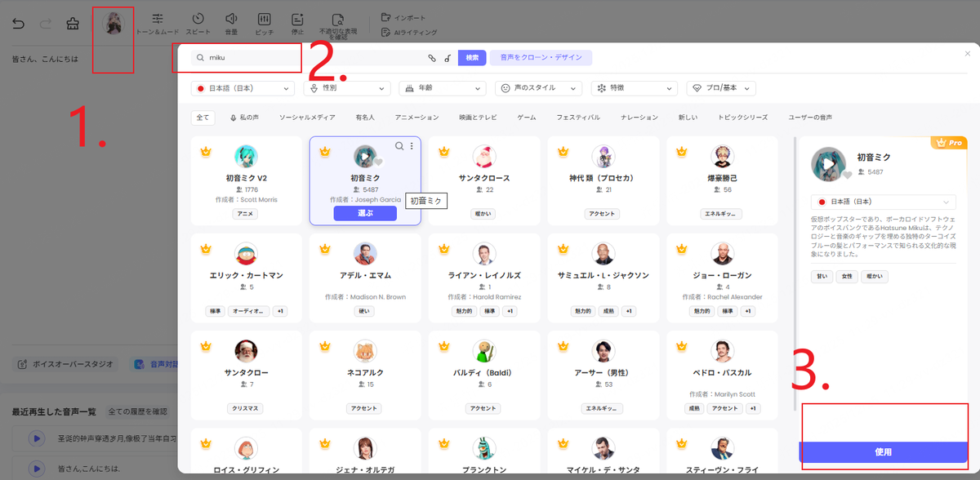Switch to ユーザーの音声 tab
The width and height of the screenshot is (980, 480).
click(x=810, y=118)
